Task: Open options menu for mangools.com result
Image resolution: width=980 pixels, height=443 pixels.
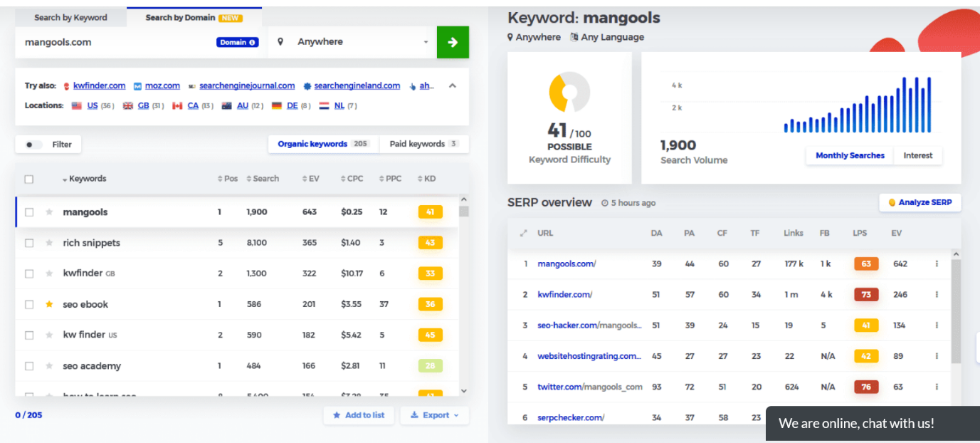Action: point(937,264)
